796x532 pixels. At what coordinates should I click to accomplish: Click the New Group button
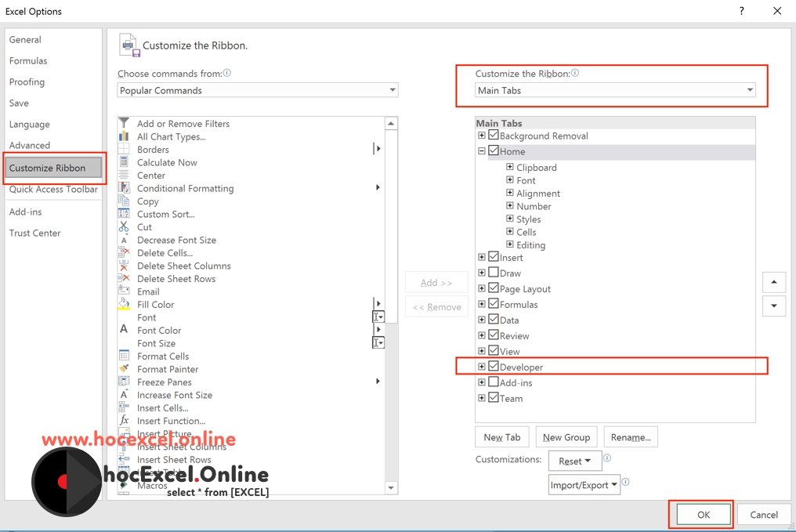click(566, 436)
